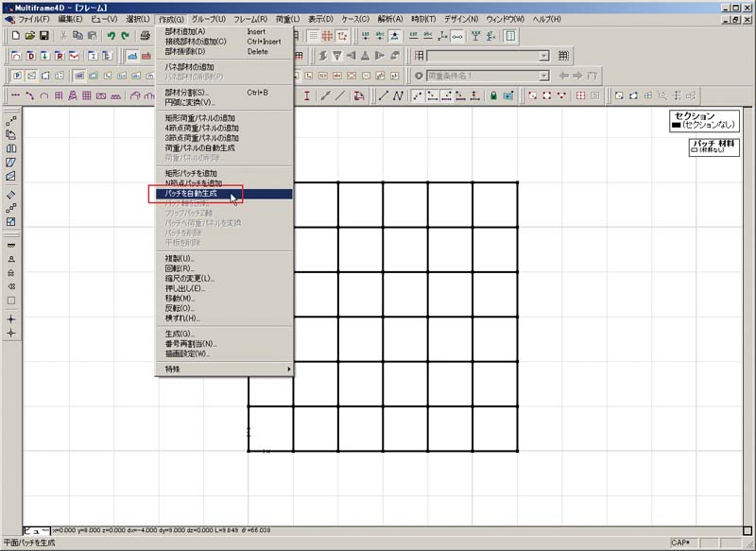Open the ファイル(F) menu
Viewport: 756px width, 551px height.
coord(34,19)
